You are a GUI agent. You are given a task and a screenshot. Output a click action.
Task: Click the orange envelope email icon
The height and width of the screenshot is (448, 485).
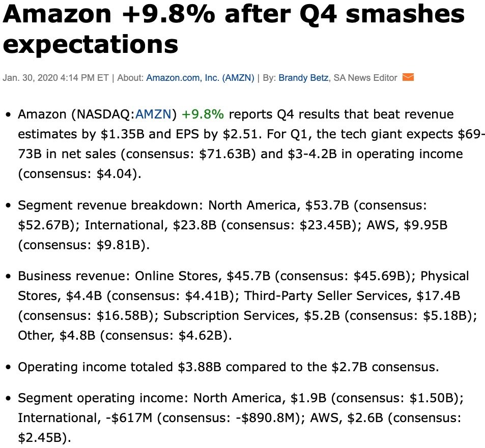(x=408, y=78)
